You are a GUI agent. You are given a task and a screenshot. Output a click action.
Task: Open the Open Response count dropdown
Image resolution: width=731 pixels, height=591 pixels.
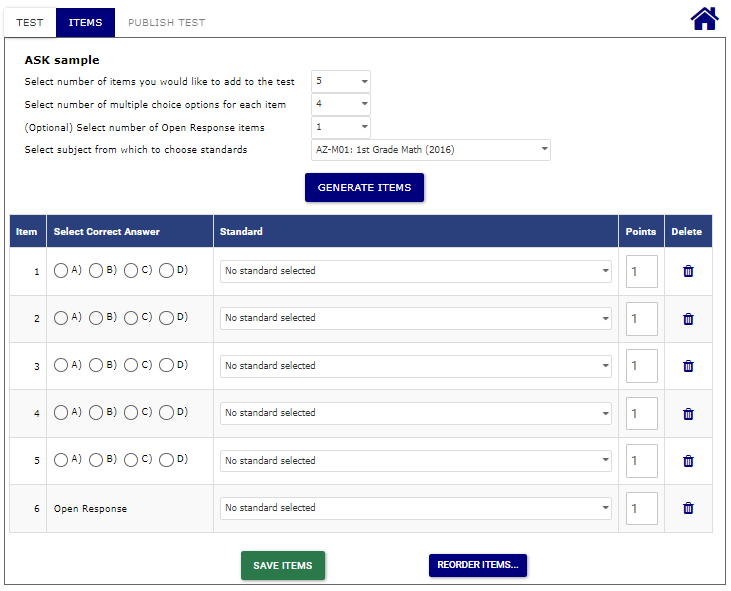[341, 127]
